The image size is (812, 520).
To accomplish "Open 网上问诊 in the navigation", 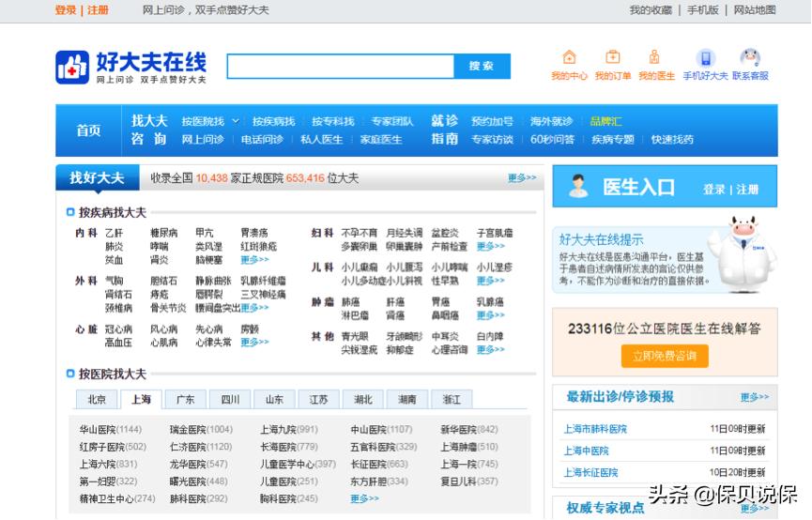I will [203, 139].
